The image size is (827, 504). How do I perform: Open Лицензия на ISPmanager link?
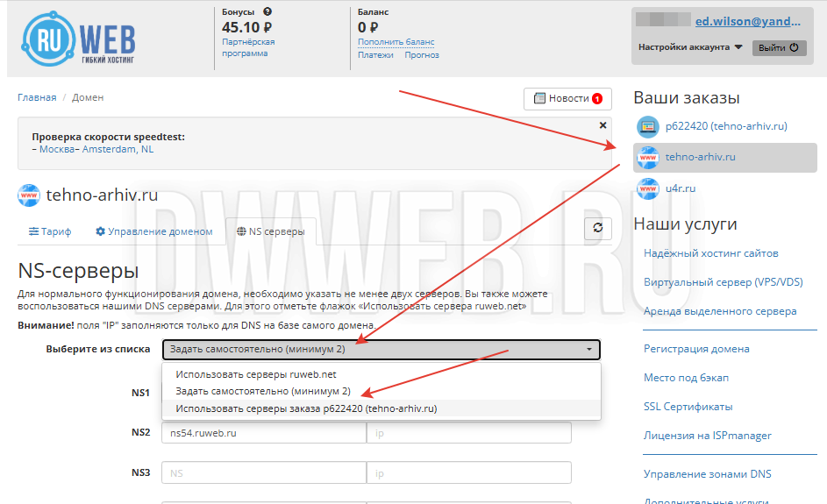coord(707,436)
